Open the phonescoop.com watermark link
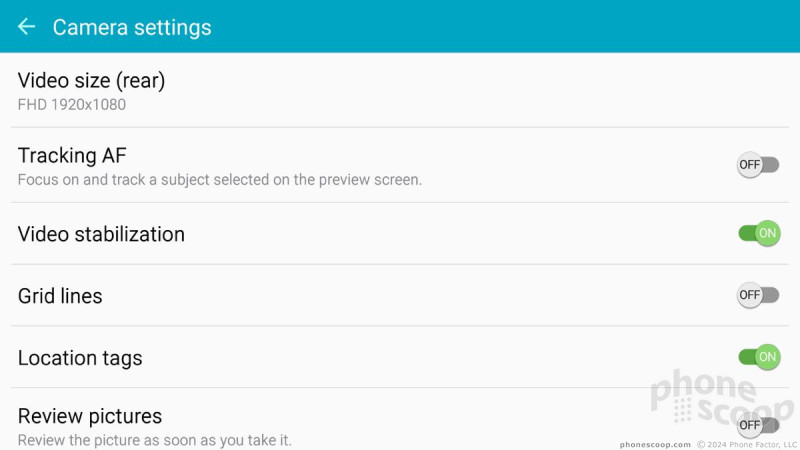This screenshot has height=450, width=800. 655,444
